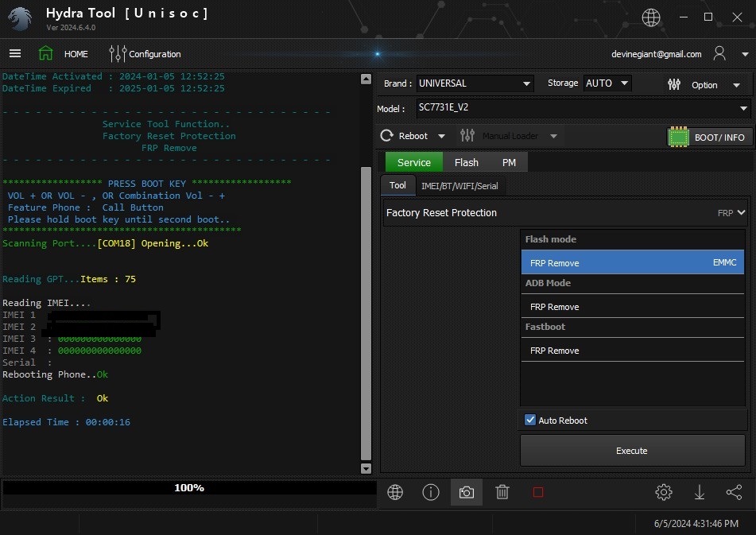756x535 pixels.
Task: Click the Option sliders icon
Action: coord(674,85)
